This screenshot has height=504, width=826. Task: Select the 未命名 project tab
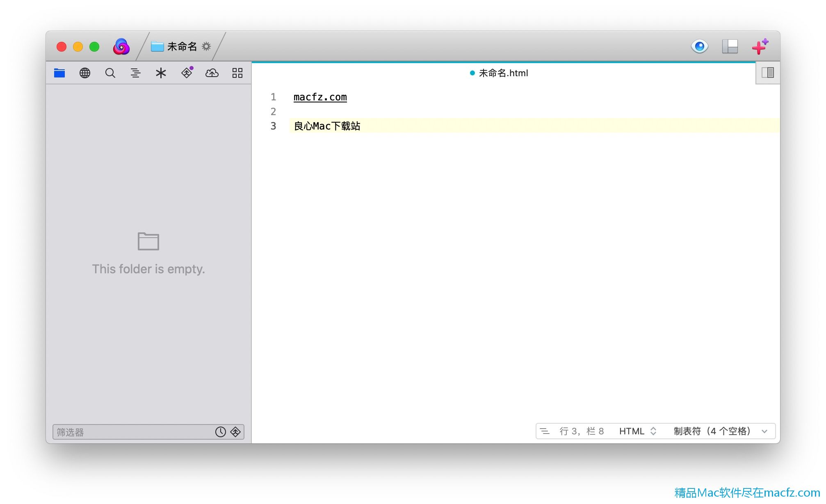pyautogui.click(x=181, y=46)
